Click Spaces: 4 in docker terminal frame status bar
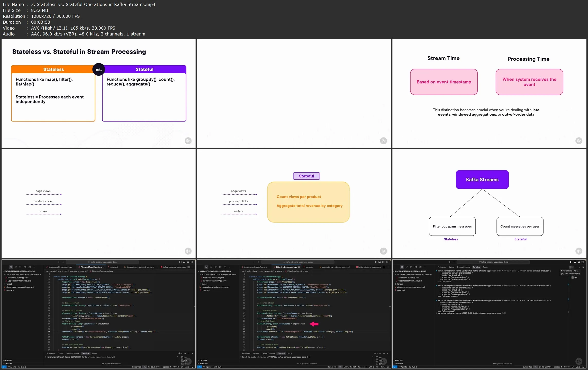 [x=558, y=367]
